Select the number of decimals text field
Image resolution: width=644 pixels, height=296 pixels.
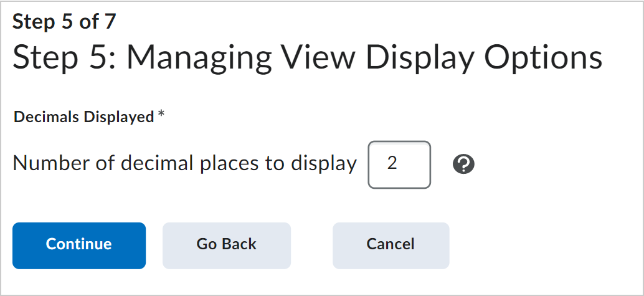[x=399, y=165]
